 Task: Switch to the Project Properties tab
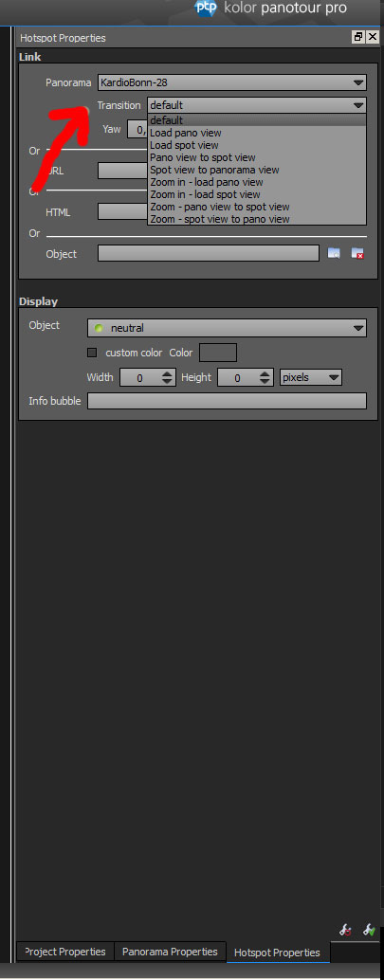tap(65, 952)
